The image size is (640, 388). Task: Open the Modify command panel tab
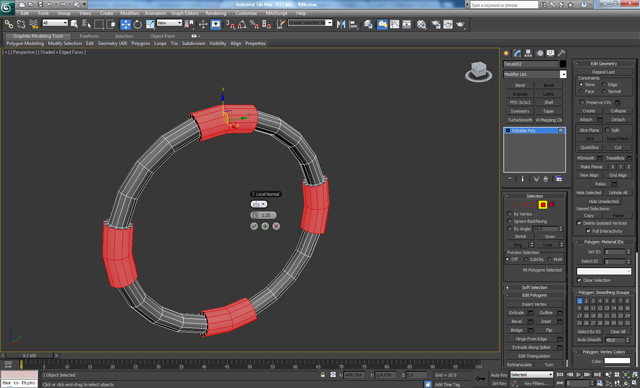coord(518,53)
